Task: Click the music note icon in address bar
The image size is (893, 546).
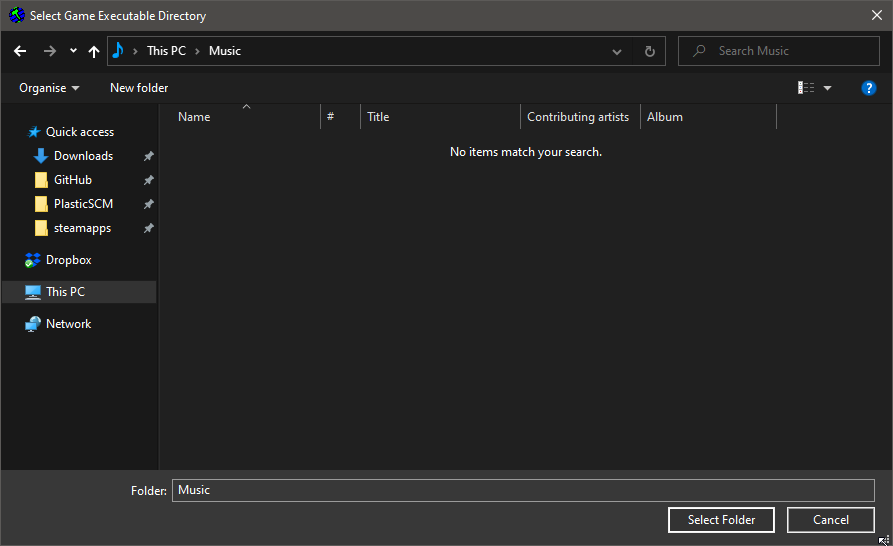Action: point(118,51)
